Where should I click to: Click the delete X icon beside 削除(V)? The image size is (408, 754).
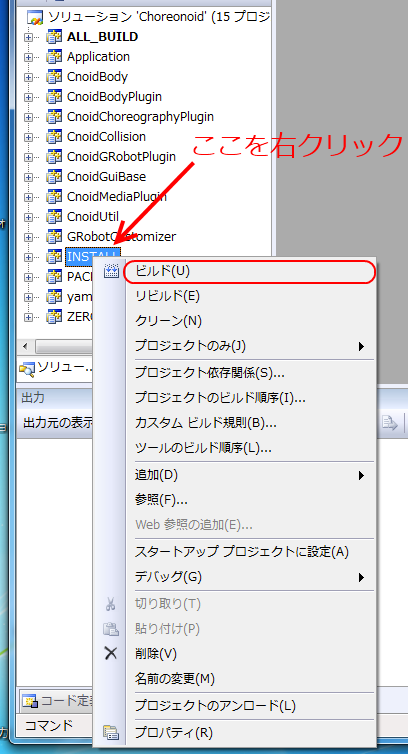(x=111, y=653)
